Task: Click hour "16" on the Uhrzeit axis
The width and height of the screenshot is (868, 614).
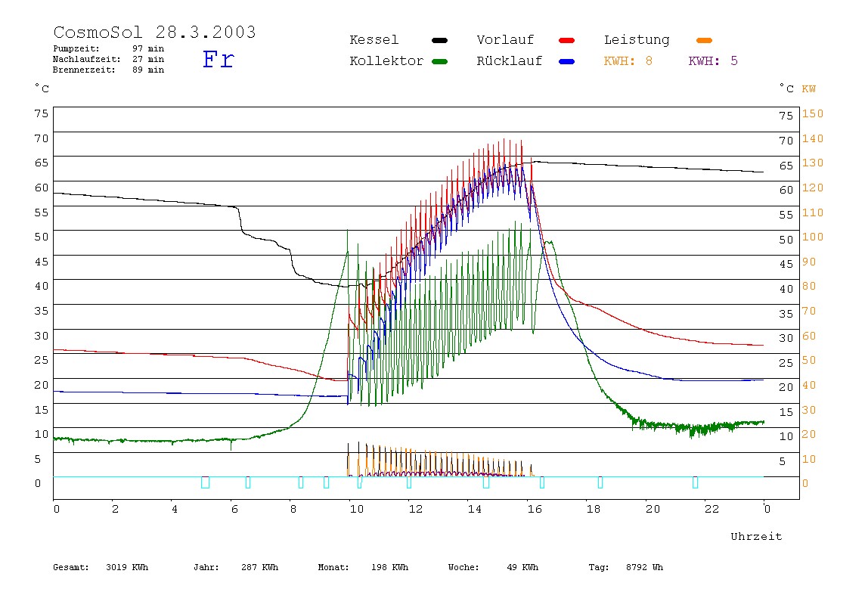Action: tap(535, 509)
